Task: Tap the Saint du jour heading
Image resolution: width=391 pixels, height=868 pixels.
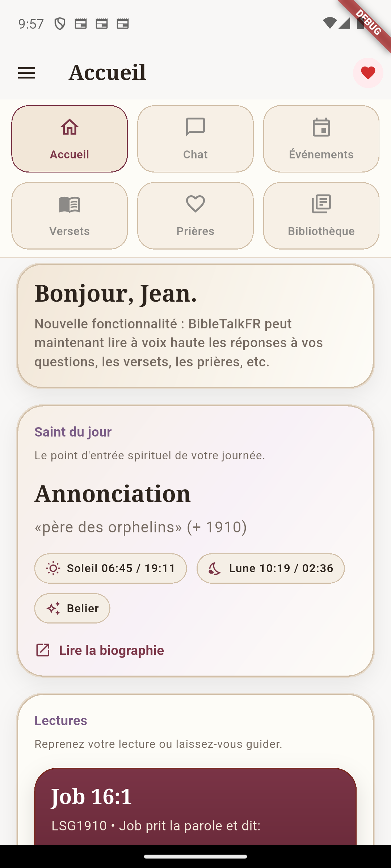Action: tap(73, 432)
